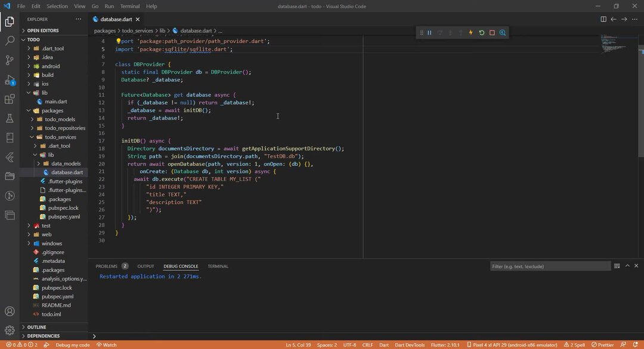Viewport: 644px width, 349px height.
Task: Click the debug console filter field
Action: tap(550, 266)
